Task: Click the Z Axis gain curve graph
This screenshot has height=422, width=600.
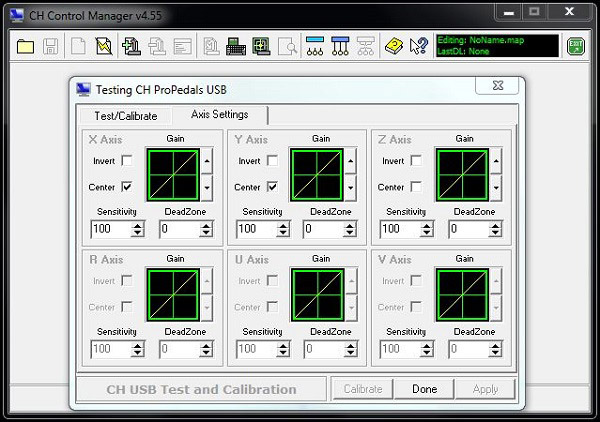Action: (462, 175)
